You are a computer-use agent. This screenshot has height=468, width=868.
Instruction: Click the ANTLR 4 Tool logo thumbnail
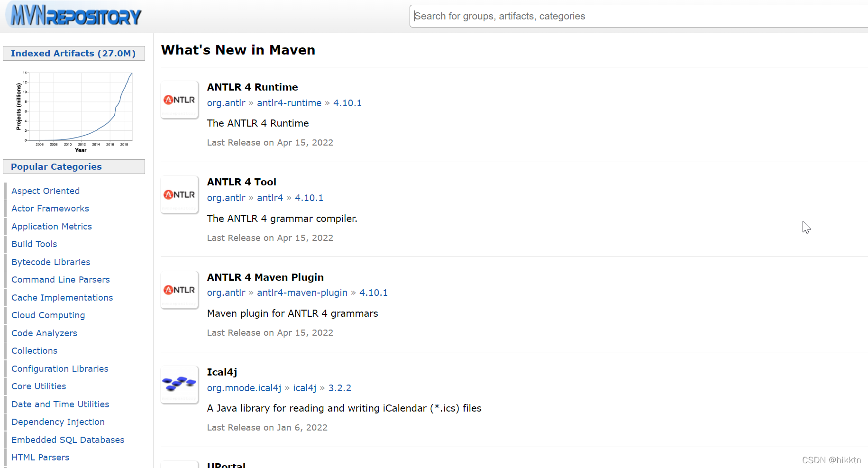tap(179, 194)
